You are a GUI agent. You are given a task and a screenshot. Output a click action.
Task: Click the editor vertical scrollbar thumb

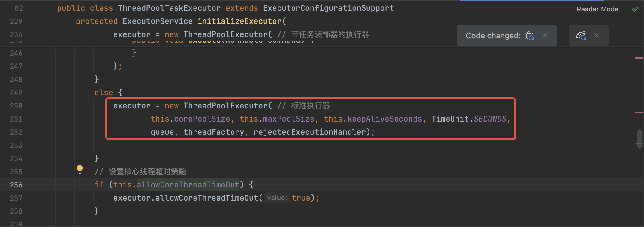639,138
